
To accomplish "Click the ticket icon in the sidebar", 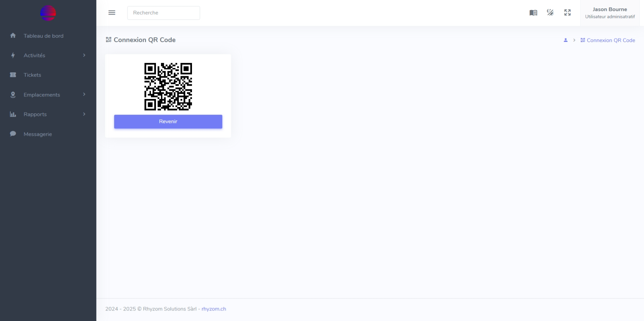I will click(13, 75).
